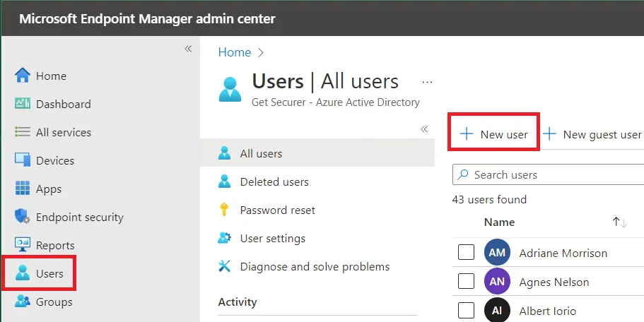Go to Password reset section
Image resolution: width=644 pixels, height=322 pixels.
click(277, 210)
